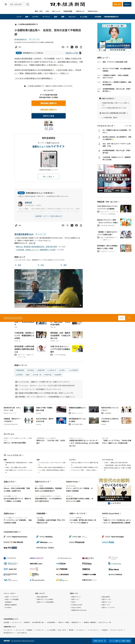This screenshot has width=135, height=644.
Task: Share to note using top icon
Action: [x=67, y=47]
